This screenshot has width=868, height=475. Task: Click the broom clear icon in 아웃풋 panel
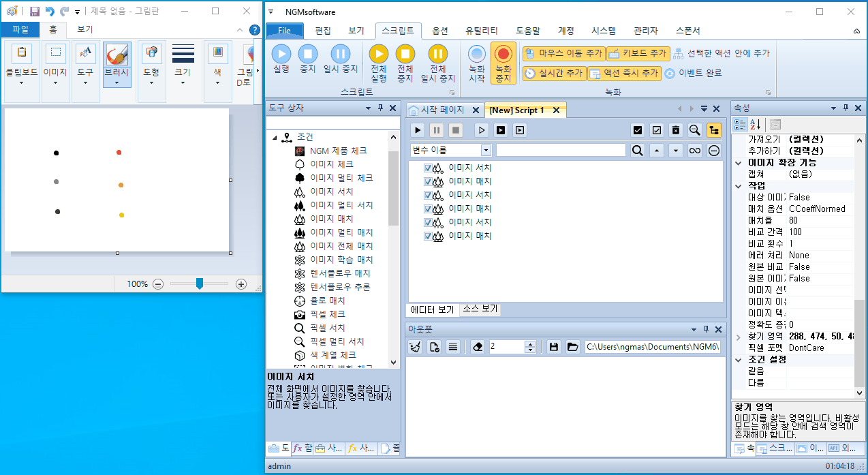(x=415, y=347)
